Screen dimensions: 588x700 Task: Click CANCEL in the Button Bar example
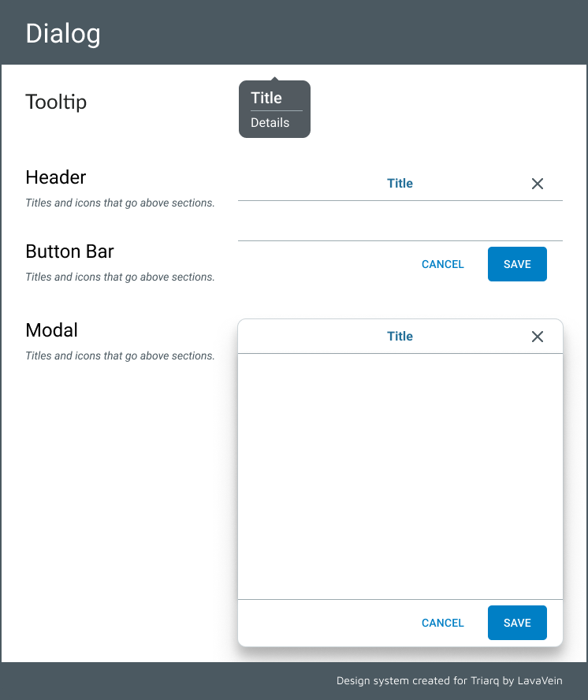443,264
